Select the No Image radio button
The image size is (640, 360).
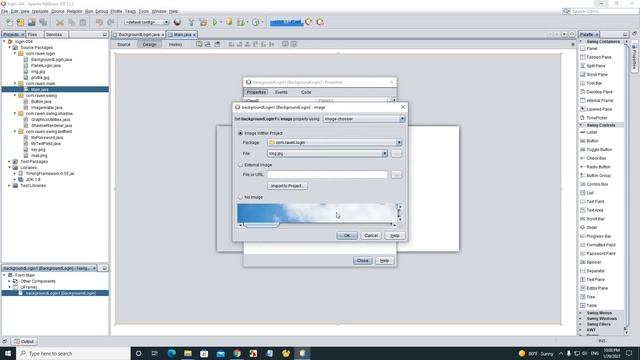pos(240,197)
